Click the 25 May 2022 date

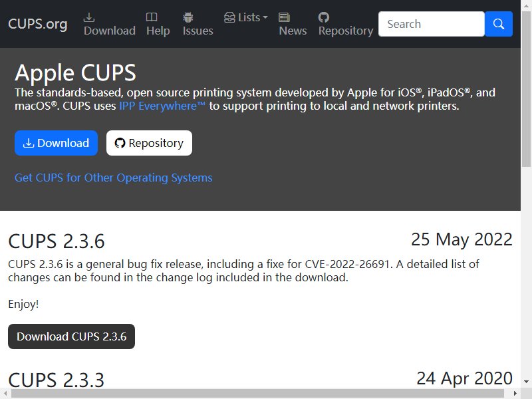[462, 239]
